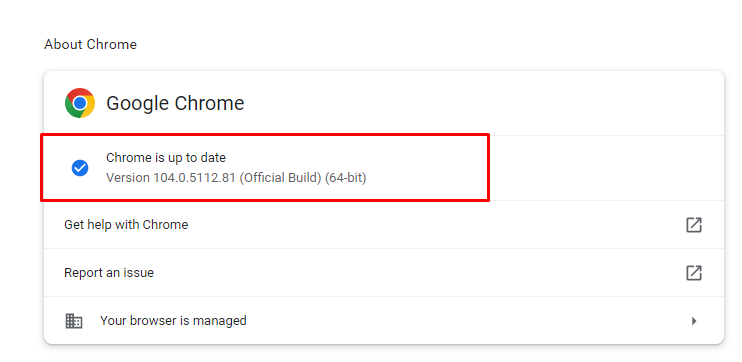Click the About Chrome page heading
The width and height of the screenshot is (742, 362).
[x=90, y=44]
